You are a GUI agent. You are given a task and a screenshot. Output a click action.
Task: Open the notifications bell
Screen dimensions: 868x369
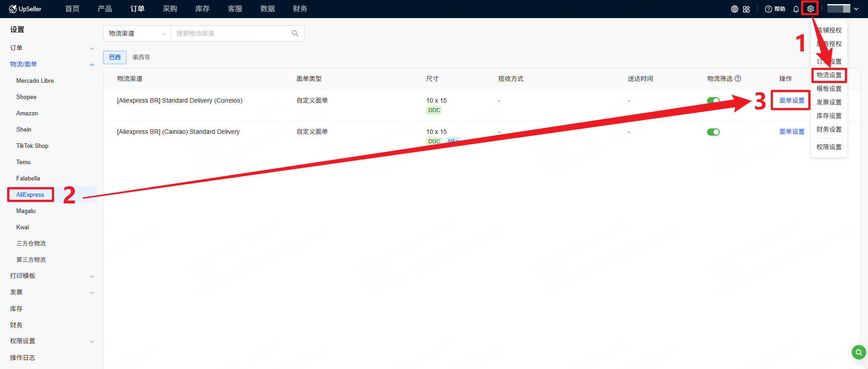tap(796, 9)
